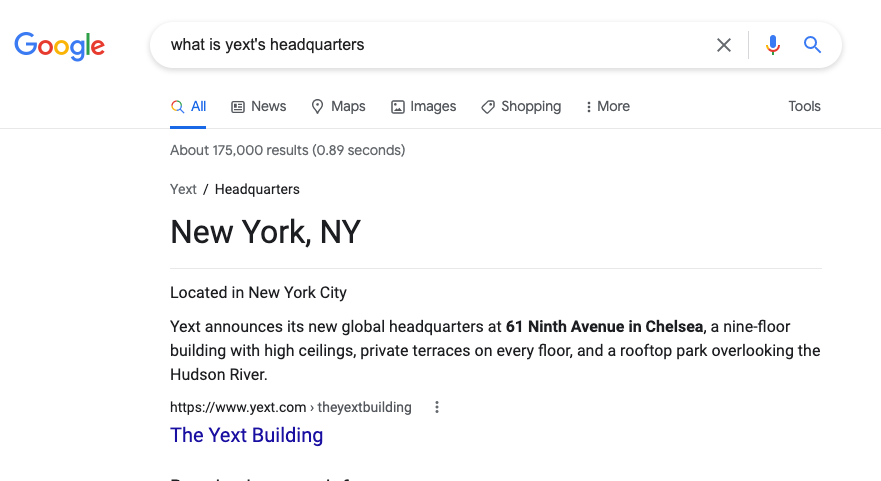Open the three-dot menu beside yext.com result

point(437,407)
